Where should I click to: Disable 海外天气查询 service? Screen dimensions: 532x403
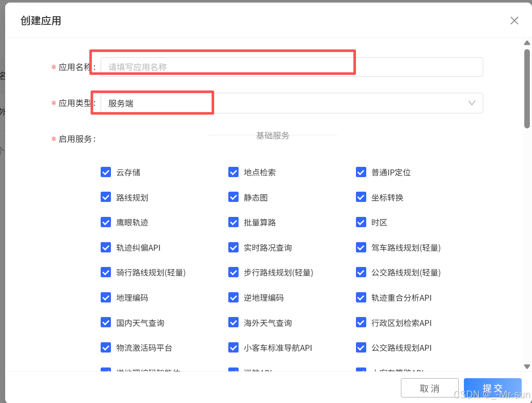pyautogui.click(x=233, y=323)
